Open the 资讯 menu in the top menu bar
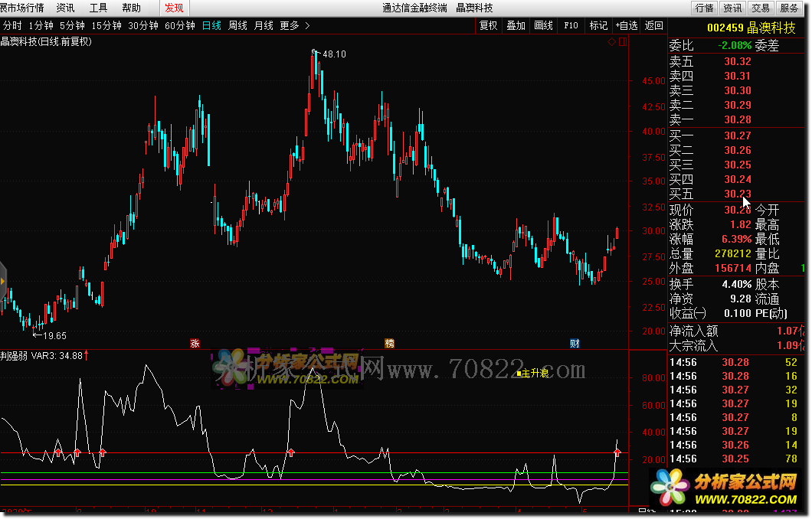812x519 pixels. pos(65,8)
